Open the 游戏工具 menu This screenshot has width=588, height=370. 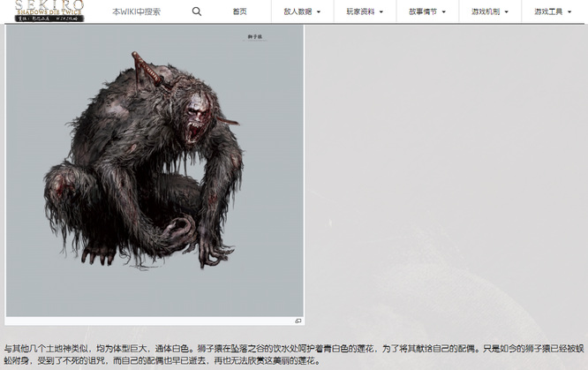pos(548,11)
